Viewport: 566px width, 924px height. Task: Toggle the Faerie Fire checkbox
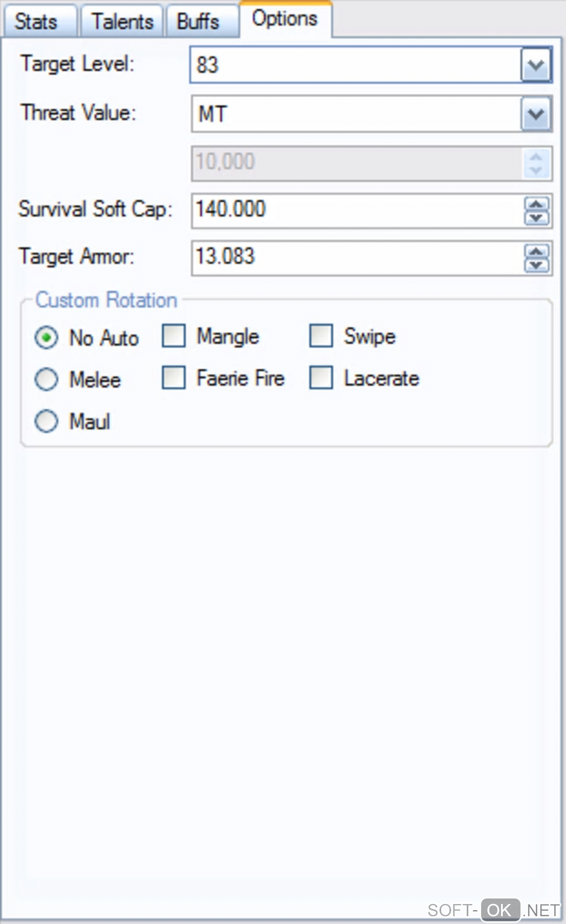(x=174, y=378)
